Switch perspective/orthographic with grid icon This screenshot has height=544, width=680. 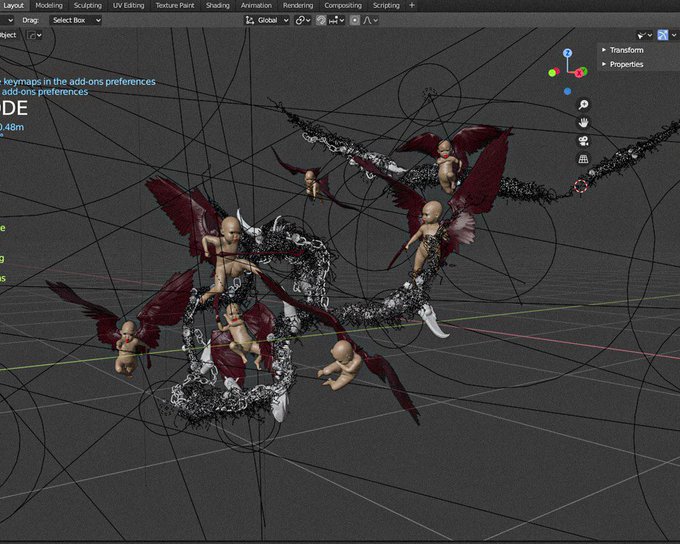pyautogui.click(x=583, y=159)
